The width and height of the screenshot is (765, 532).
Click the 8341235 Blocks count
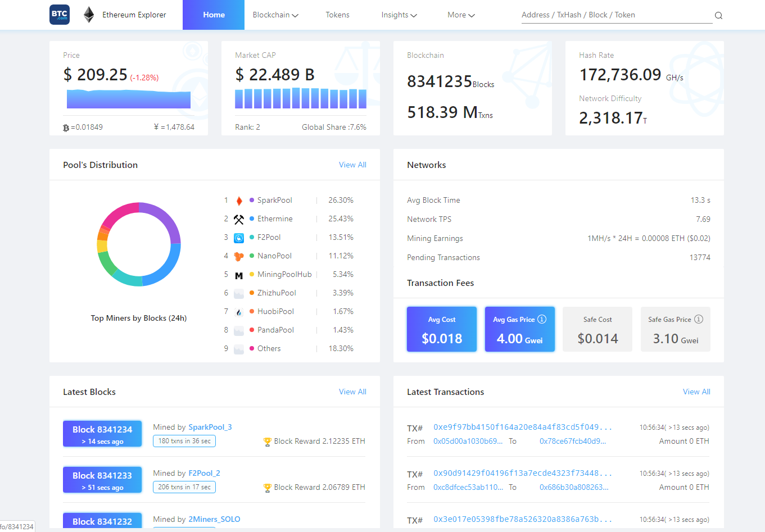[451, 82]
